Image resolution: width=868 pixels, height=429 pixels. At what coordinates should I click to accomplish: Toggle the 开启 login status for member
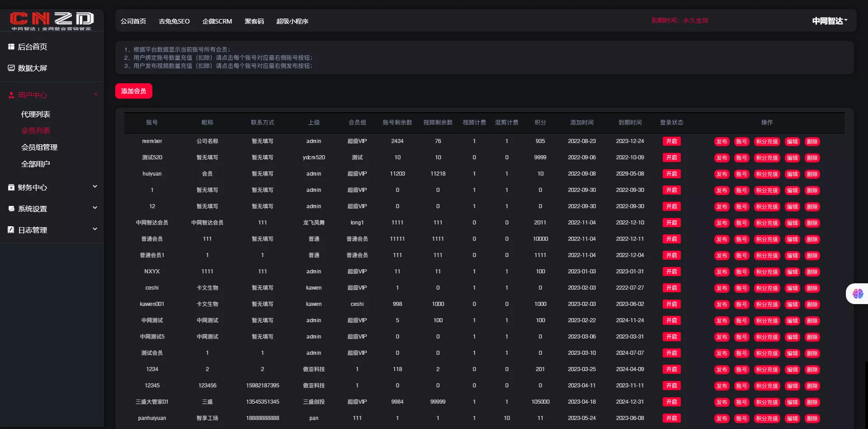pos(671,141)
